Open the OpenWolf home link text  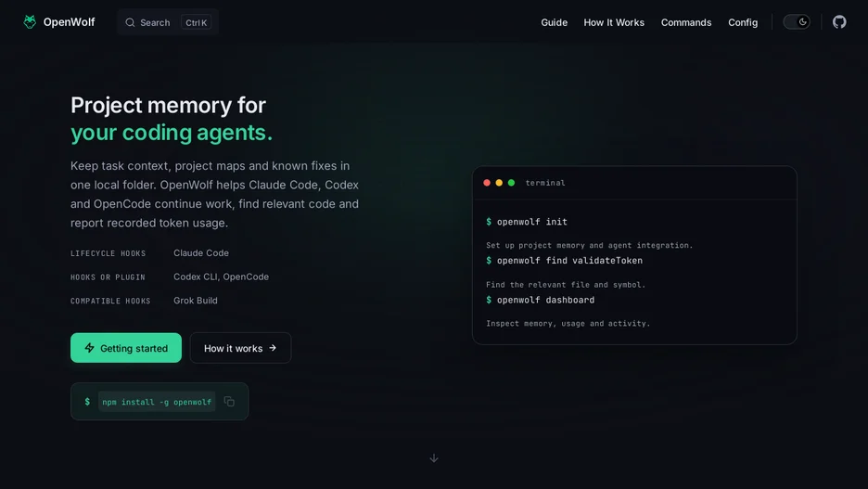click(x=69, y=22)
